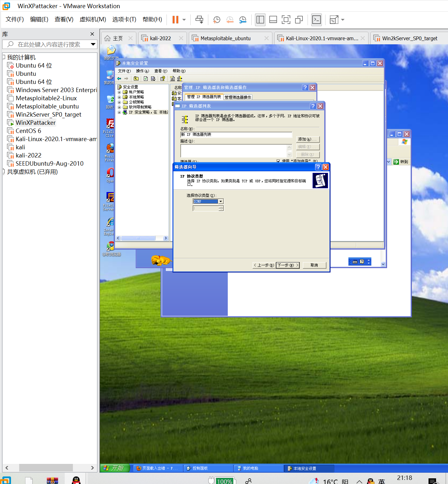Click refresh icon in 本地安全设置 toolbar
448x484 pixels.
pyautogui.click(x=146, y=79)
